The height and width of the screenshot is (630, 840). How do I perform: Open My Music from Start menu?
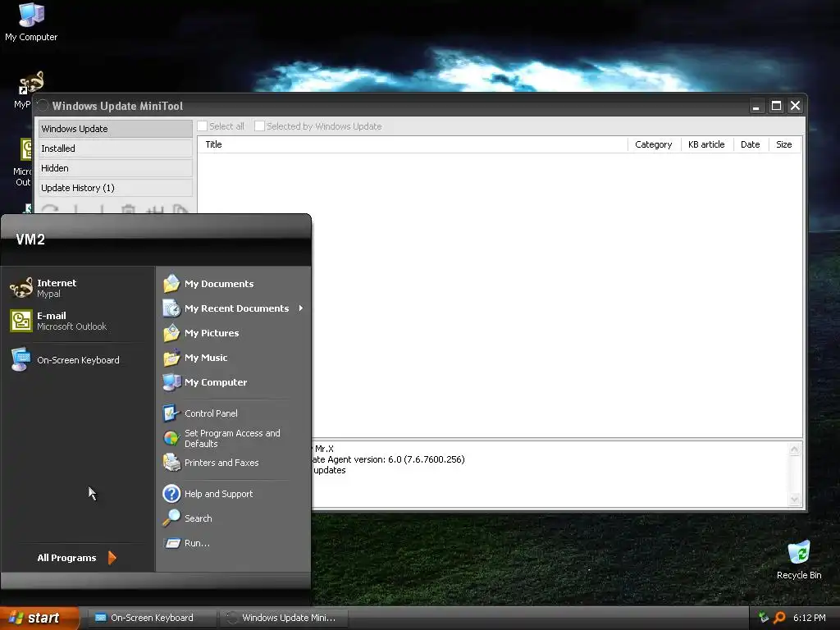[x=234, y=358]
